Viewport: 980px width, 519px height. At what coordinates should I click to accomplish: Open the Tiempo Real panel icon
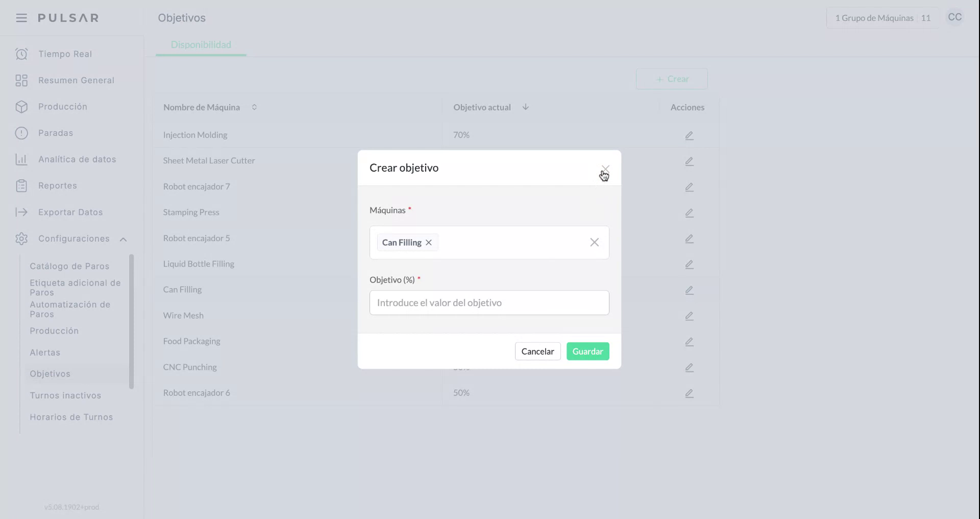(x=21, y=54)
